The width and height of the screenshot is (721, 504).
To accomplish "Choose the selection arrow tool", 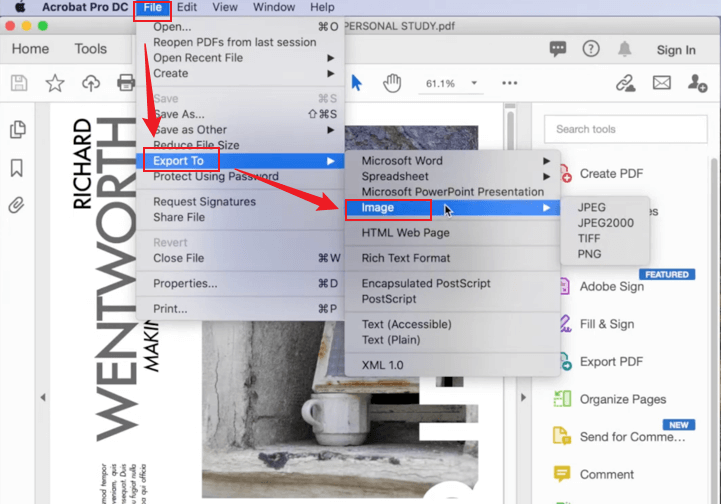I will 356,83.
